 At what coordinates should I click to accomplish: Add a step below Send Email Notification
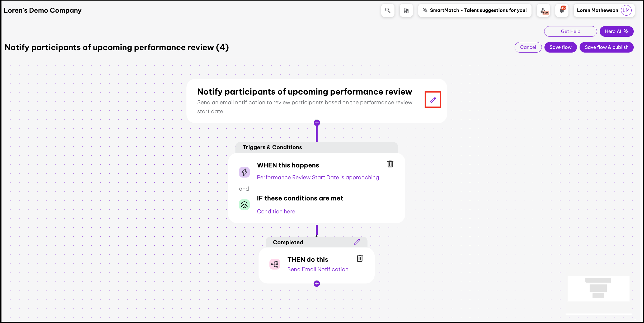(x=317, y=284)
